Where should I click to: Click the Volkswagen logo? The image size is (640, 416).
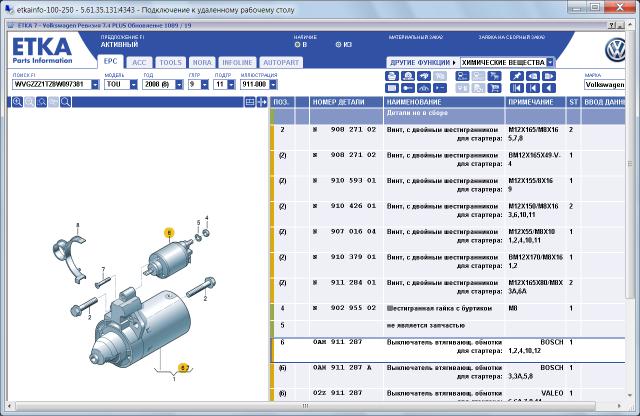click(616, 50)
